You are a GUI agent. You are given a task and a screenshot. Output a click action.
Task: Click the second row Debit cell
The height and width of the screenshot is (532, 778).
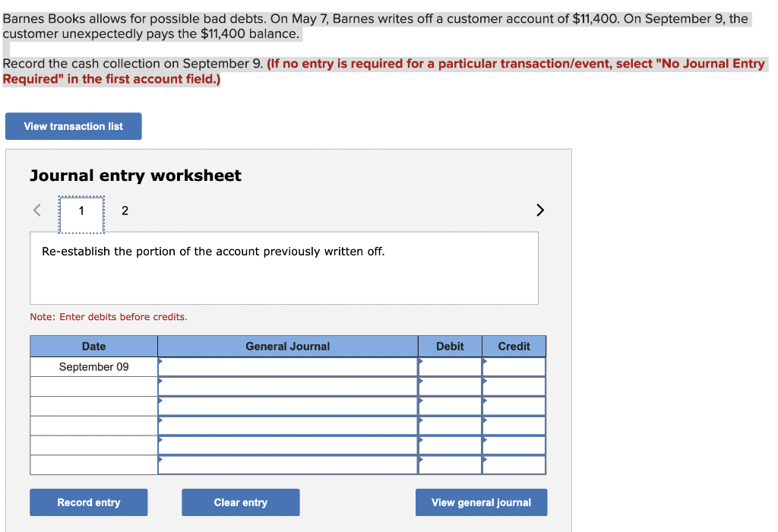click(x=450, y=387)
